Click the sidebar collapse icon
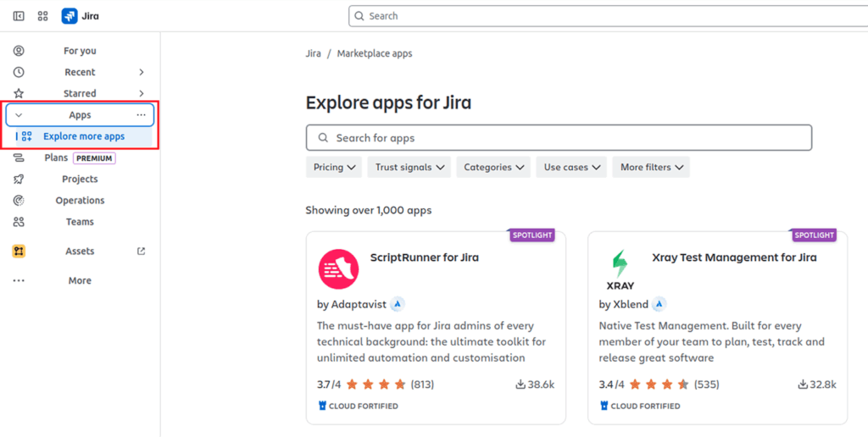 click(x=19, y=16)
